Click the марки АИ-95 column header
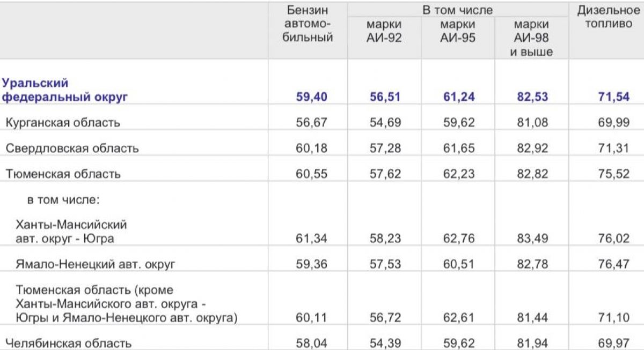Screen dimensions: 644x350 [x=458, y=31]
